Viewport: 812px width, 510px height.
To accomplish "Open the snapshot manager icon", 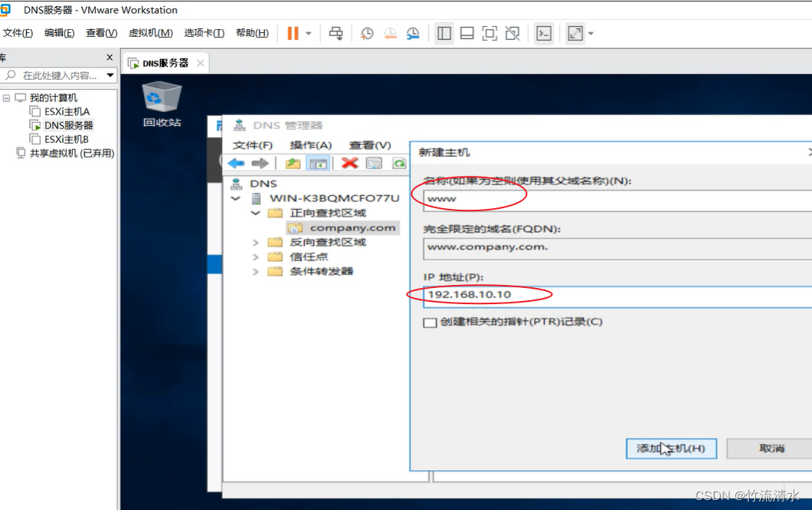I will coord(413,34).
